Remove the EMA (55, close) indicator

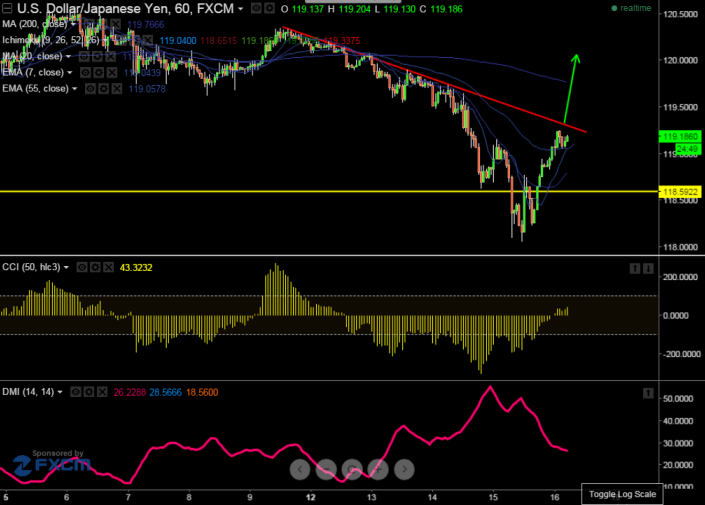(x=117, y=89)
